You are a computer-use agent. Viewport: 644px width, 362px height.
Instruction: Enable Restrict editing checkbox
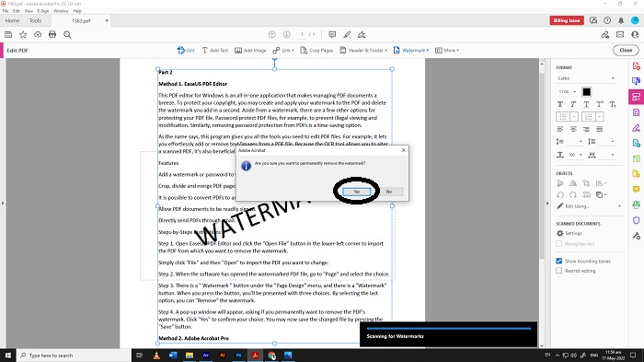click(559, 271)
